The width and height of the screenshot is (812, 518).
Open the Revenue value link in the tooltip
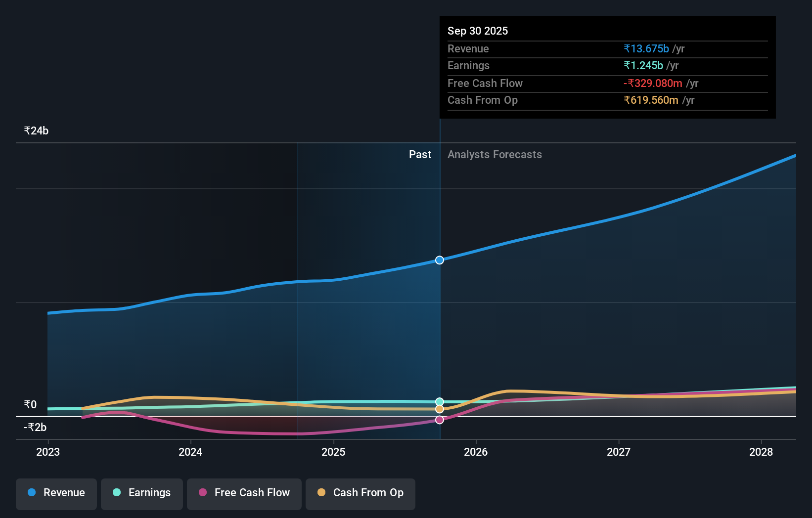[646, 49]
